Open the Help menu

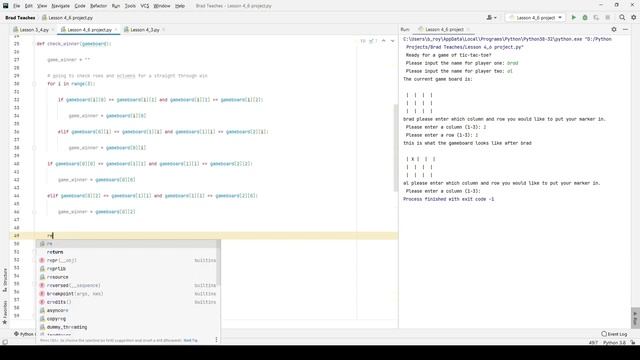click(x=180, y=6)
